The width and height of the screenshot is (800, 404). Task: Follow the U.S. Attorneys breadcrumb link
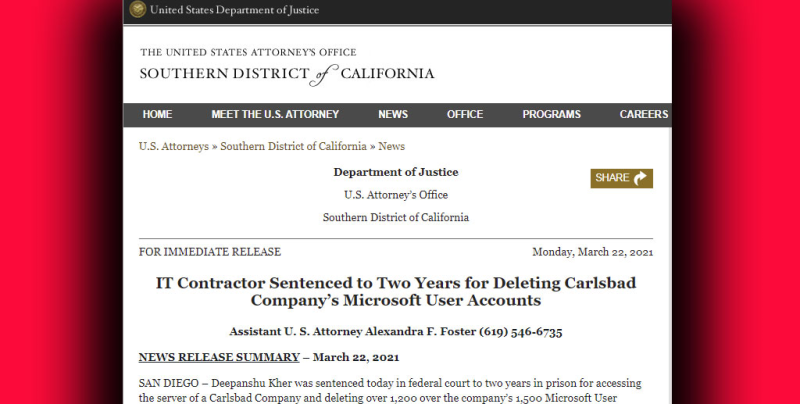click(173, 146)
